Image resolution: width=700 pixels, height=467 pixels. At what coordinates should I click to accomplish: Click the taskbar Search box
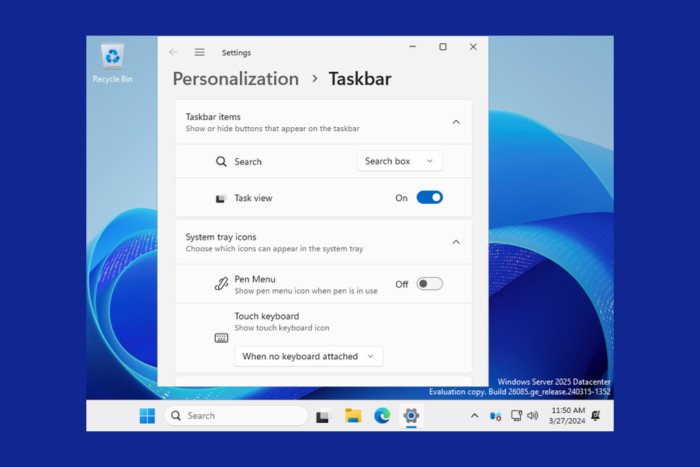(236, 416)
